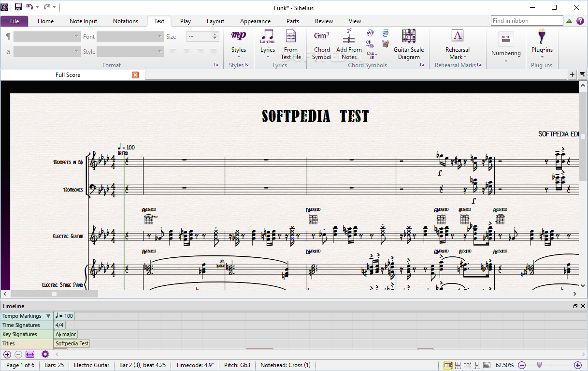Open the tab list dropdown arrow
588x371 pixels.
tap(582, 74)
